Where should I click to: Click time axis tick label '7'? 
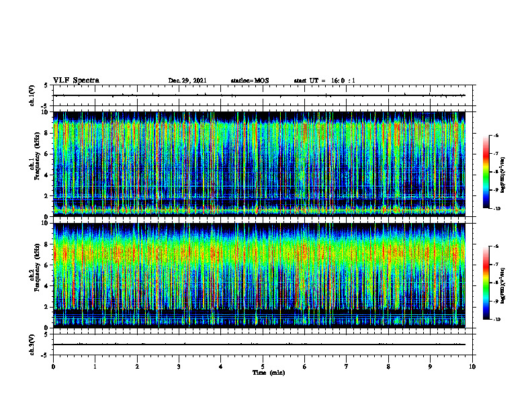click(x=347, y=367)
